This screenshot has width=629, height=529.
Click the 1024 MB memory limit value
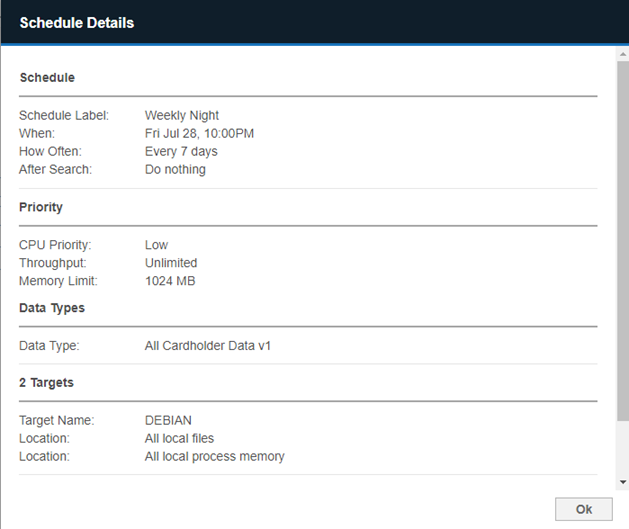pos(170,281)
